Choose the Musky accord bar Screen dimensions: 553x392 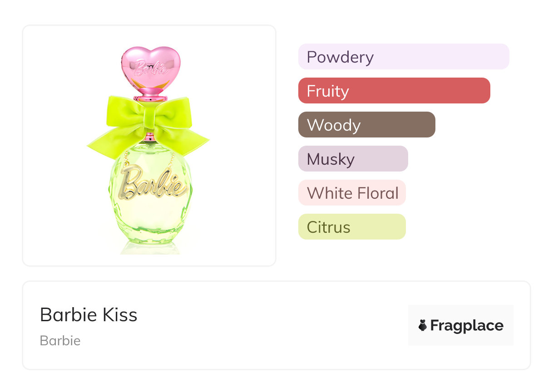click(353, 159)
